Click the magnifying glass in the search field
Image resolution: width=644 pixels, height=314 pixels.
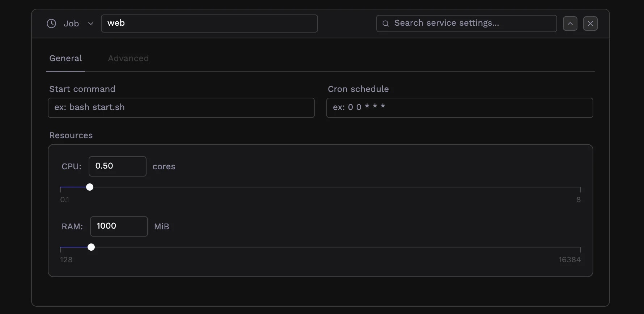[x=385, y=23]
